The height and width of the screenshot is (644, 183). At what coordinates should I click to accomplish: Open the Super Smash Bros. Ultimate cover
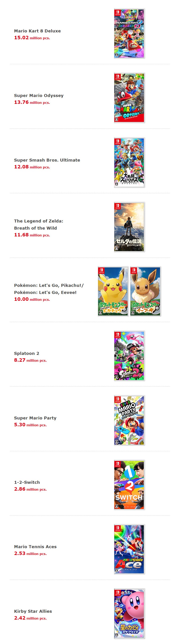pos(130,162)
